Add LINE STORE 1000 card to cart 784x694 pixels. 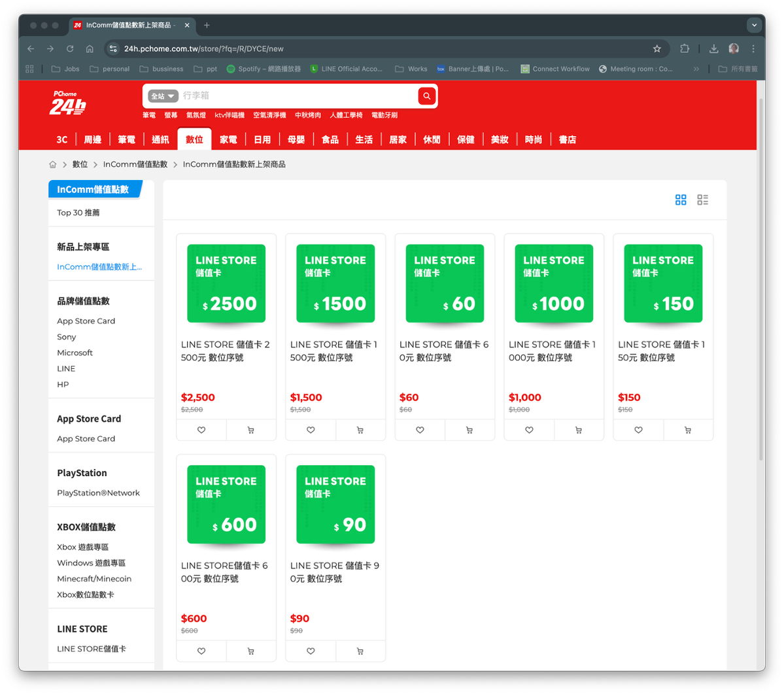579,430
